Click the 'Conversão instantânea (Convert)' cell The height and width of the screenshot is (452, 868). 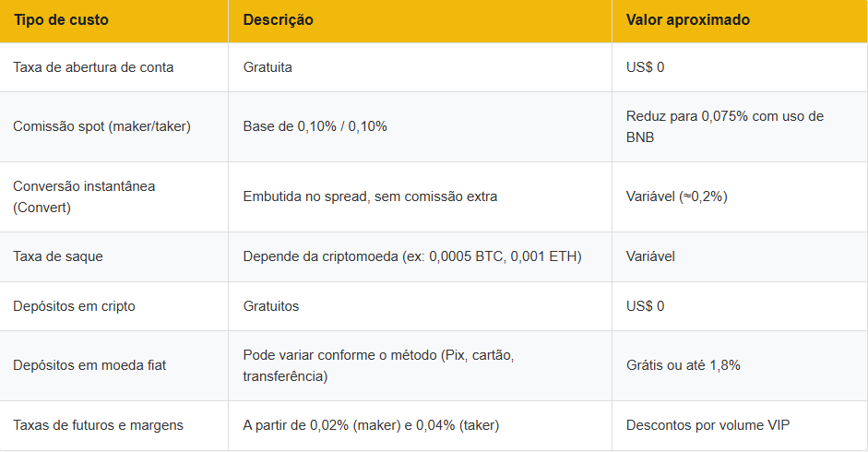click(84, 196)
